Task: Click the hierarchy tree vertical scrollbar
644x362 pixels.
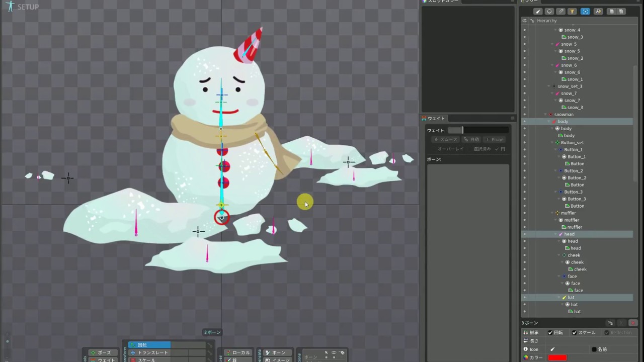Action: [636, 123]
